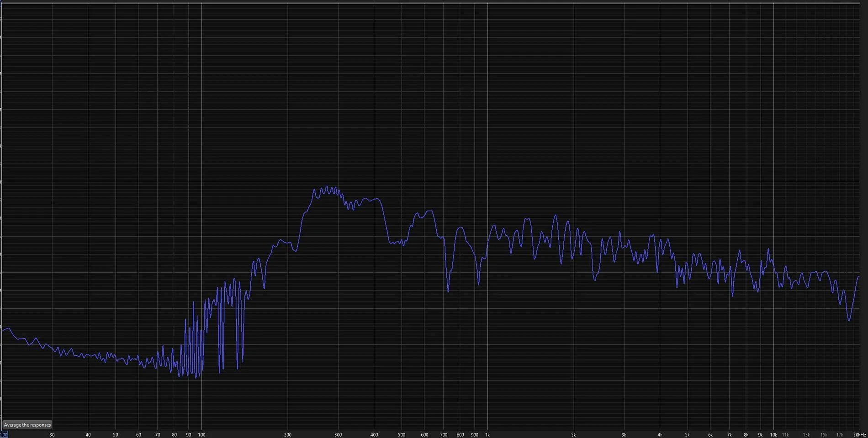Click the 40 Hz frequency axis label
This screenshot has width=868, height=438.
point(88,435)
